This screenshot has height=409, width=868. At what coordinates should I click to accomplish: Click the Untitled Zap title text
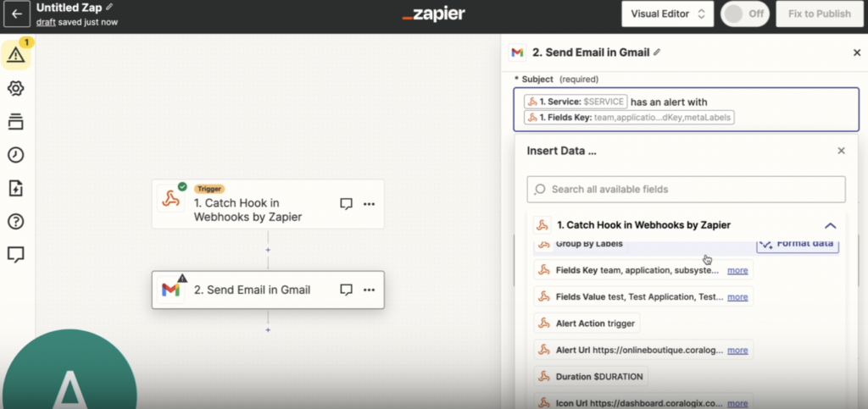point(70,8)
